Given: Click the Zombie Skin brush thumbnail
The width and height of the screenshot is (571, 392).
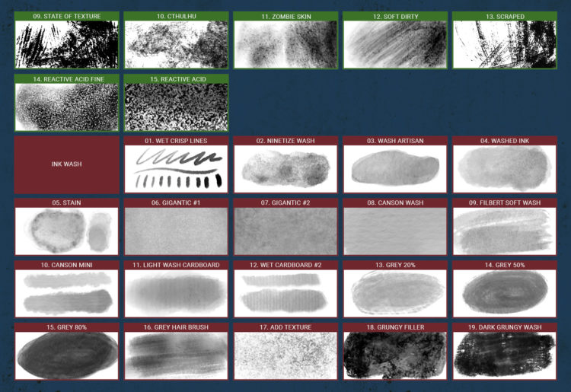Looking at the screenshot, I should point(285,44).
